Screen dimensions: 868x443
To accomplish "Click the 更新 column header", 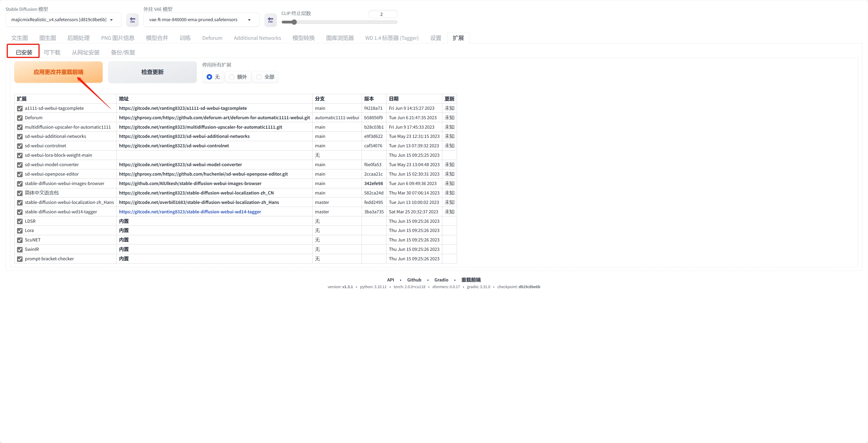I will click(449, 99).
